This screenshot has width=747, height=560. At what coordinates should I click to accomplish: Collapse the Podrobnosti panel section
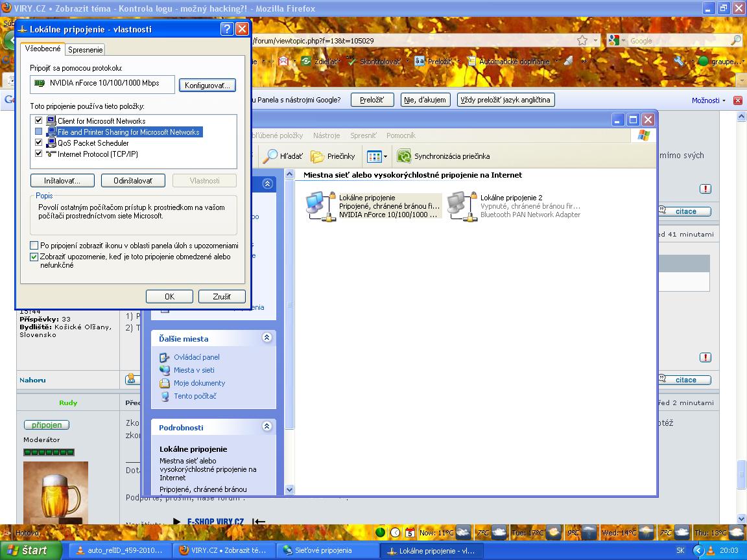tap(267, 426)
